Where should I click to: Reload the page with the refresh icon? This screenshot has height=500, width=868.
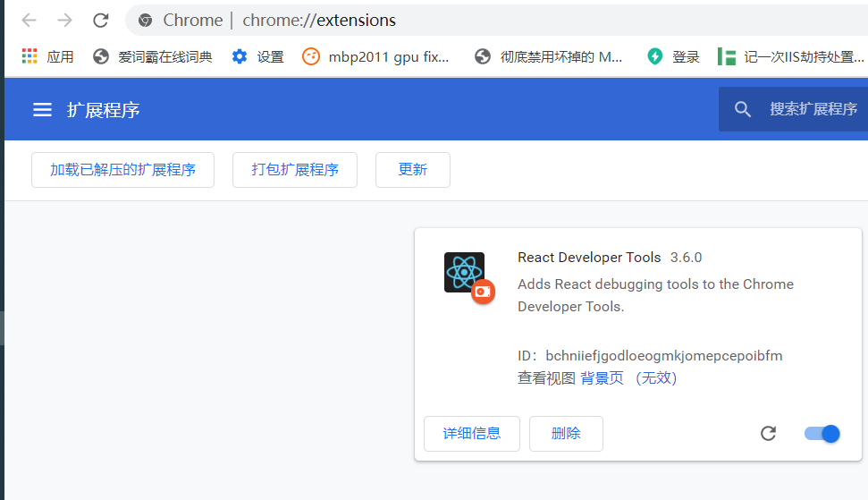click(101, 21)
